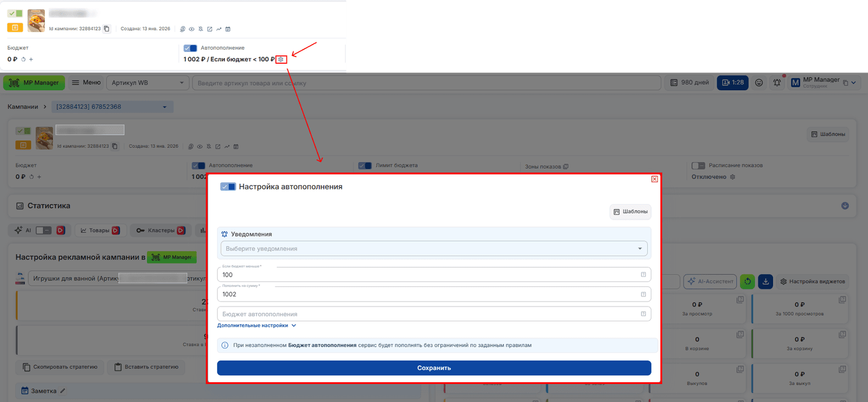
Task: Watch the Кластеры video tutorial icon
Action: point(181,230)
